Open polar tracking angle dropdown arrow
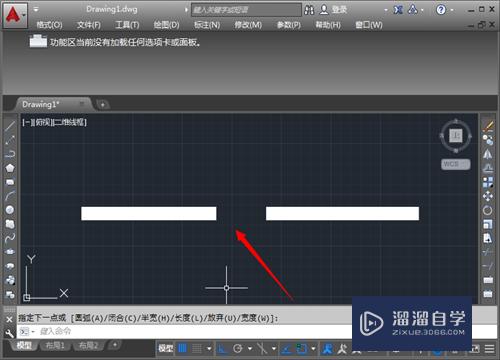 250,349
